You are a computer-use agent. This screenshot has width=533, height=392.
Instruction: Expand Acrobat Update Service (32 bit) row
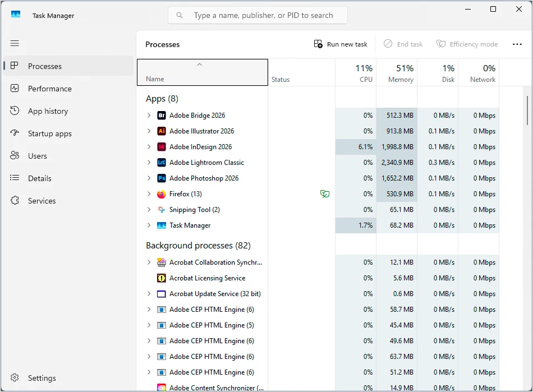coord(149,294)
